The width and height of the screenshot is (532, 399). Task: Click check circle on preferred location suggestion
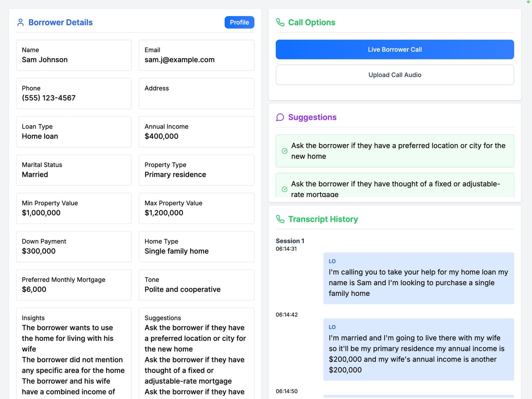285,151
